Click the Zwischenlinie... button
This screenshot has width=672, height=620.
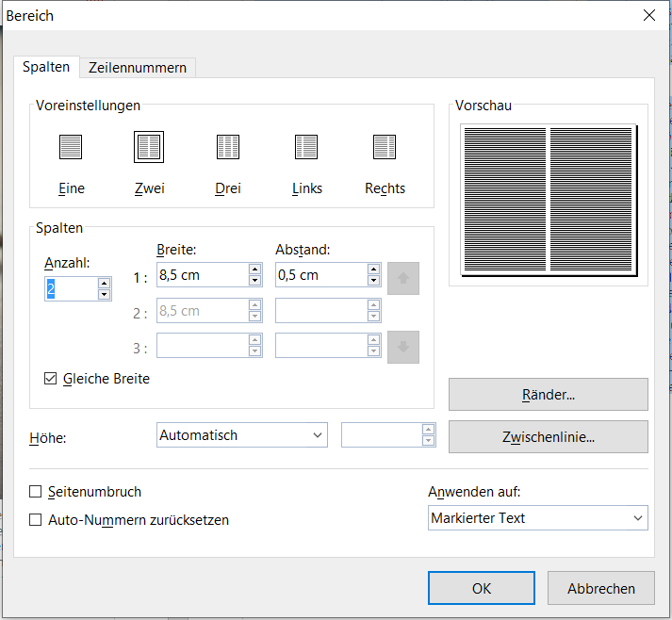tap(549, 436)
